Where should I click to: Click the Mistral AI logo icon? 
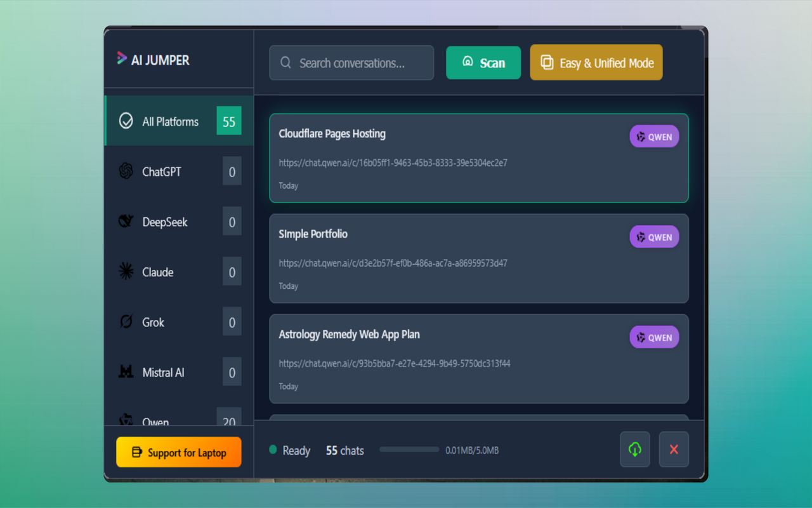pyautogui.click(x=126, y=372)
